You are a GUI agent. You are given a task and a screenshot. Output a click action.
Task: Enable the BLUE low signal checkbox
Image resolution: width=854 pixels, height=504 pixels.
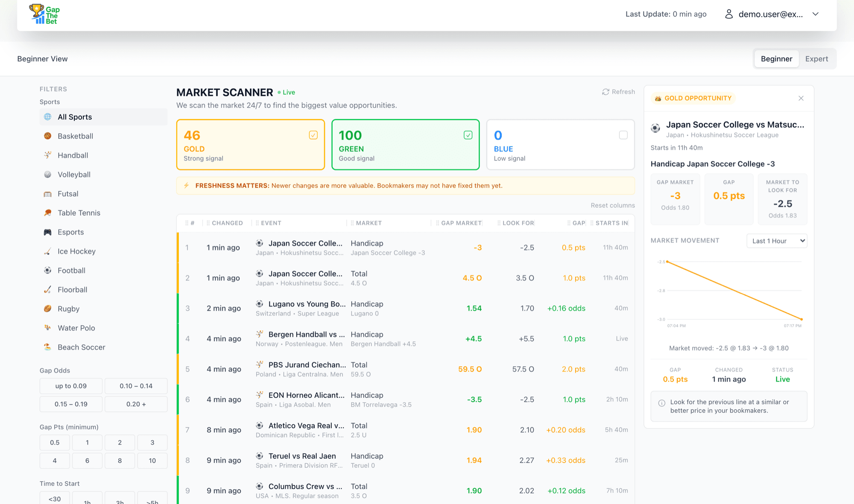pyautogui.click(x=623, y=135)
